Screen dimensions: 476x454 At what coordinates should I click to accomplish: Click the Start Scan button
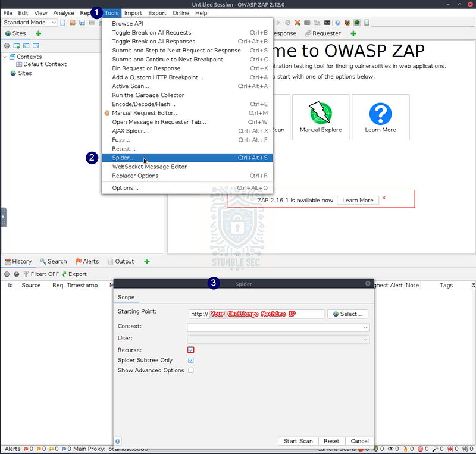[298, 441]
